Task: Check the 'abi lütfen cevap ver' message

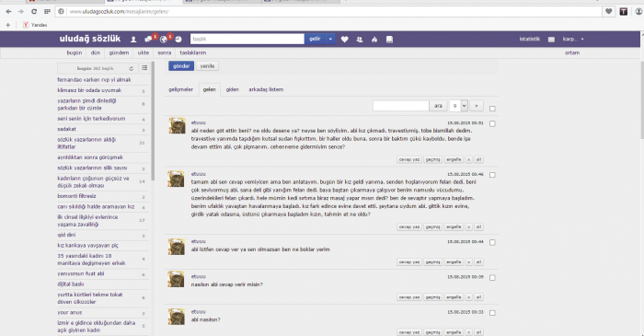Action: point(492,243)
